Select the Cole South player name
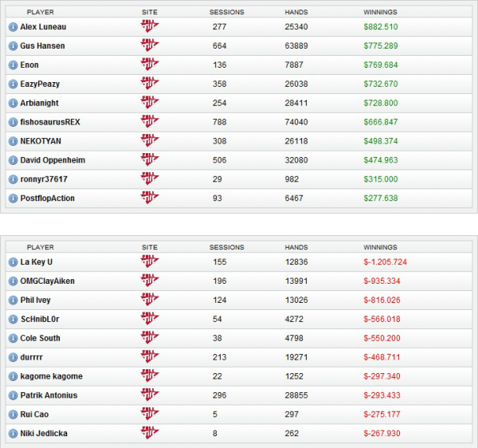This screenshot has width=478, height=448. (x=40, y=338)
